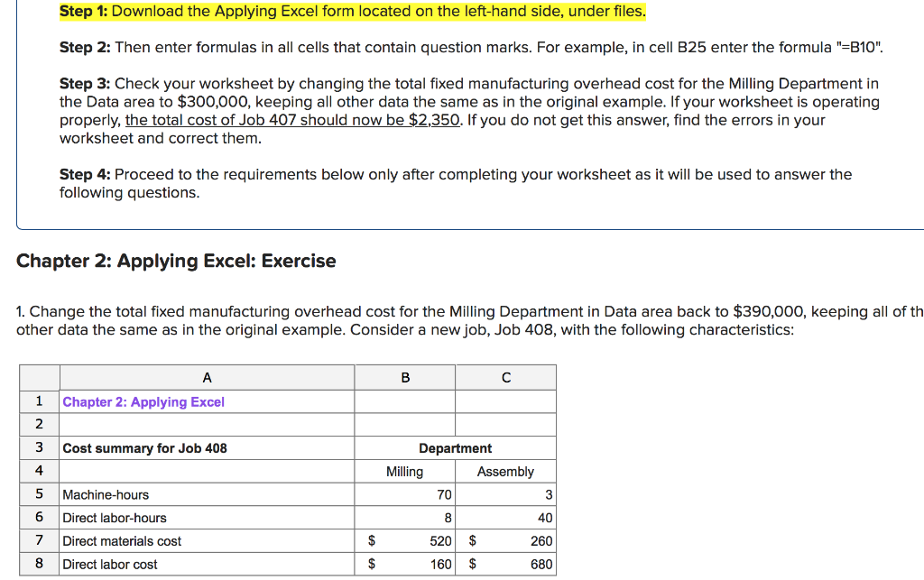Select the "Milling" column label cell

404,471
